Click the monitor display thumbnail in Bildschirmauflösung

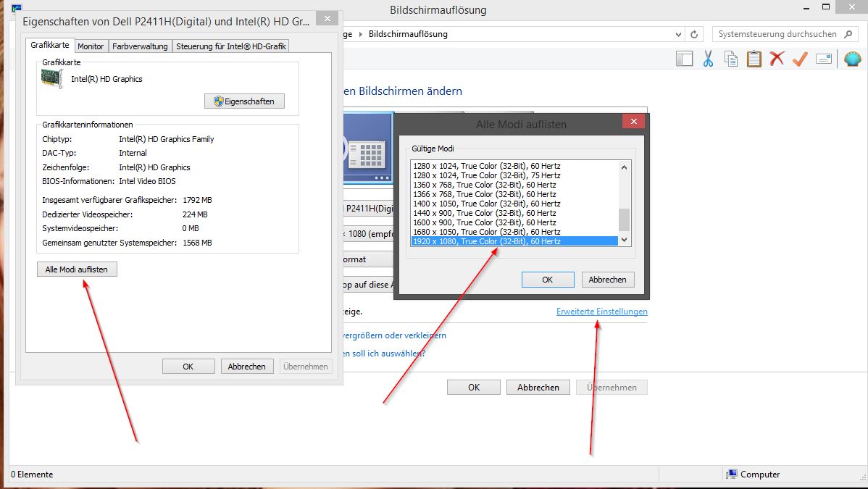click(x=368, y=148)
